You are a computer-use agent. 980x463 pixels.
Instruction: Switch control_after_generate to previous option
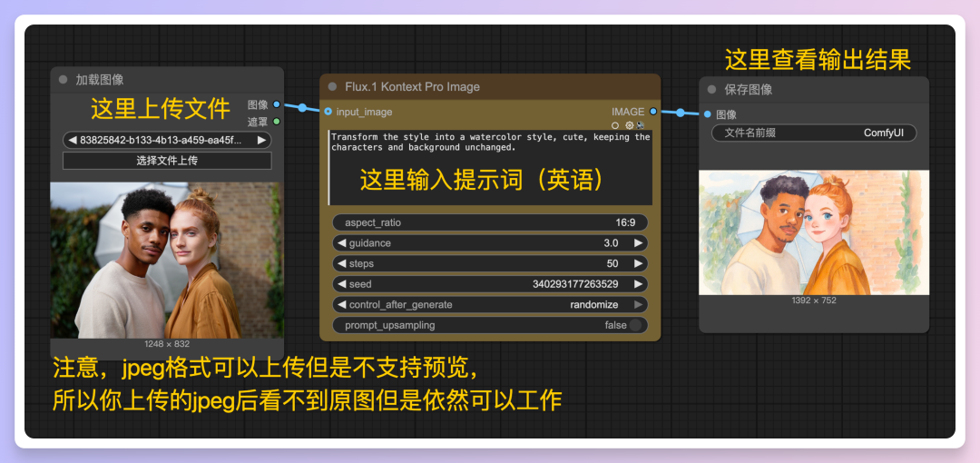click(x=342, y=305)
